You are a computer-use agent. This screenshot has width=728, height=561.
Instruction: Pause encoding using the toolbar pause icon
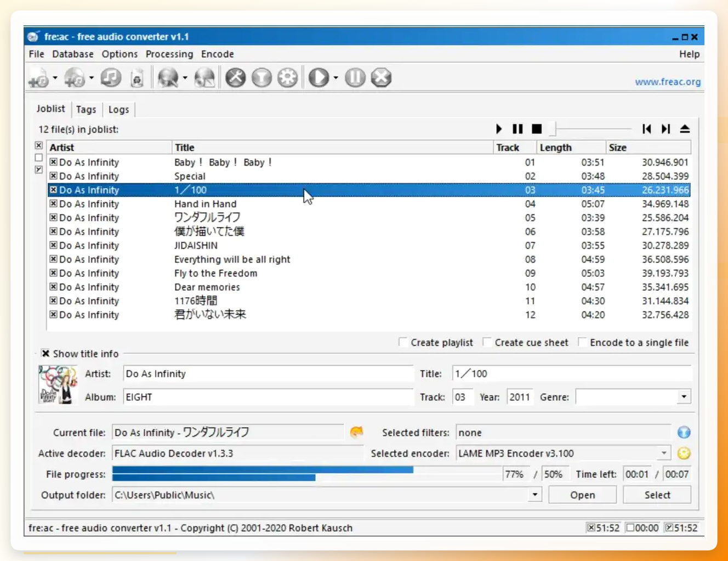[x=355, y=78]
